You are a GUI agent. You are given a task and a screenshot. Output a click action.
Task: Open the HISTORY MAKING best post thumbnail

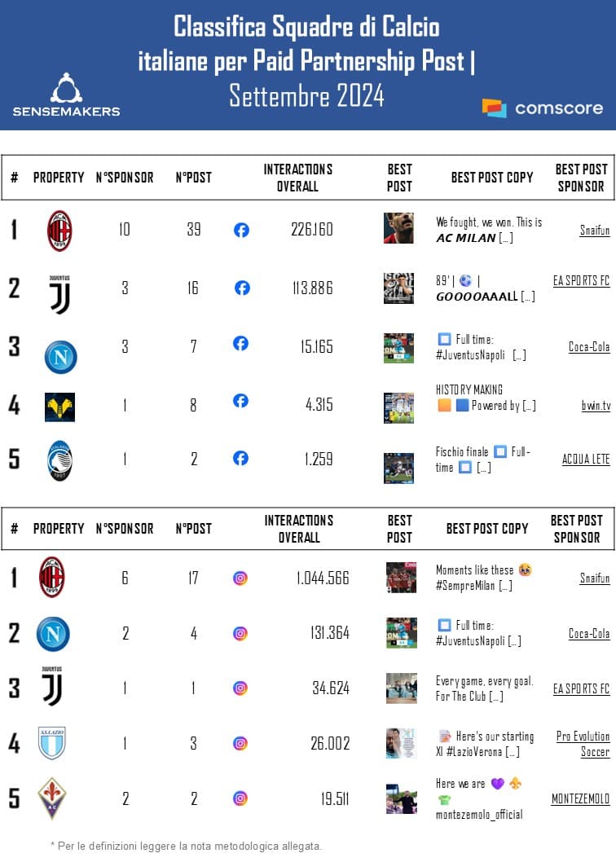pyautogui.click(x=398, y=407)
